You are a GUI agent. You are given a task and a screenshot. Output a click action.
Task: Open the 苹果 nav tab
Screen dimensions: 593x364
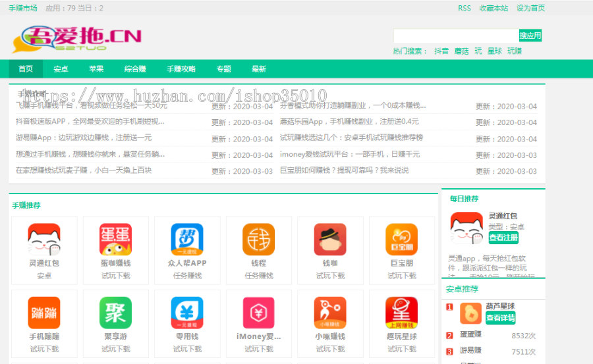coord(96,69)
